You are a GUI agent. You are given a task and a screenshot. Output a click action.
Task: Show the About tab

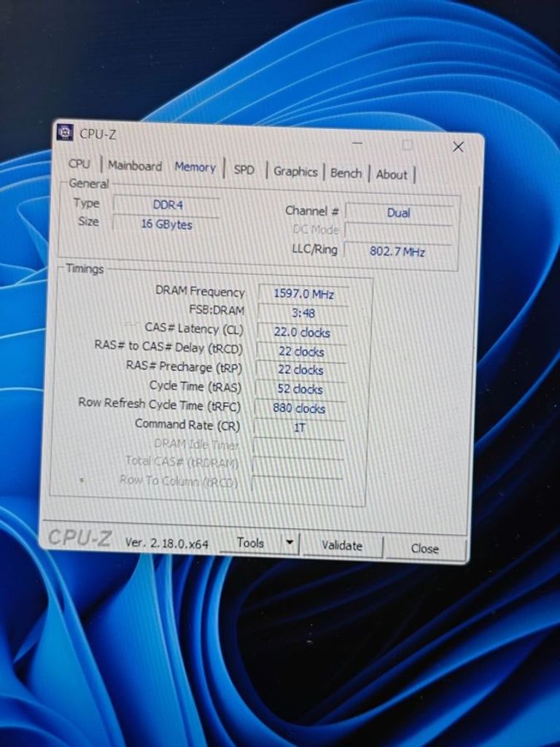click(x=392, y=175)
